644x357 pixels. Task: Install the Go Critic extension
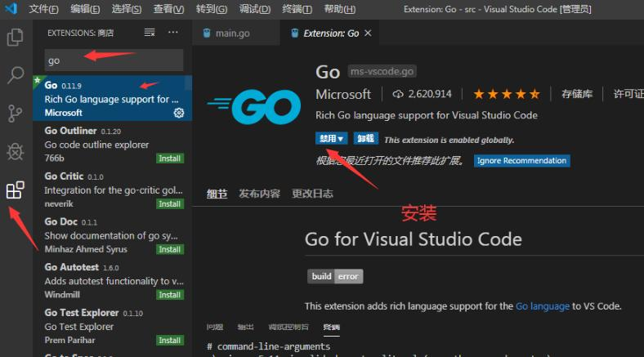click(170, 204)
